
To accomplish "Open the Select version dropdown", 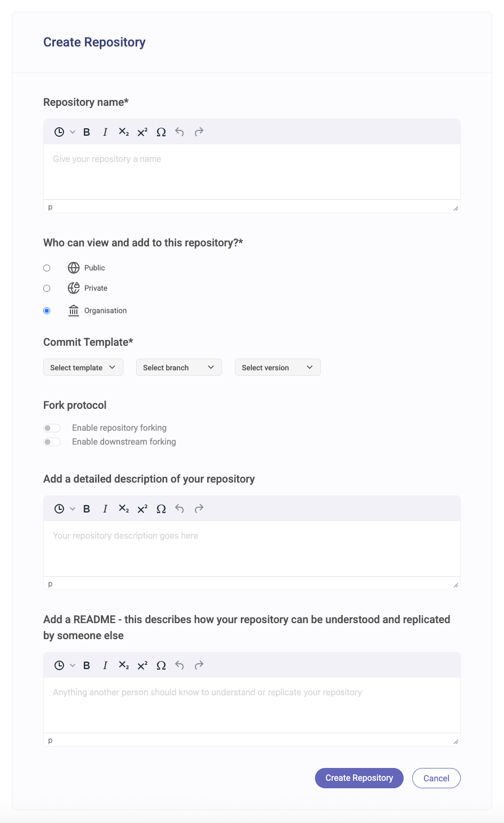I will [277, 367].
